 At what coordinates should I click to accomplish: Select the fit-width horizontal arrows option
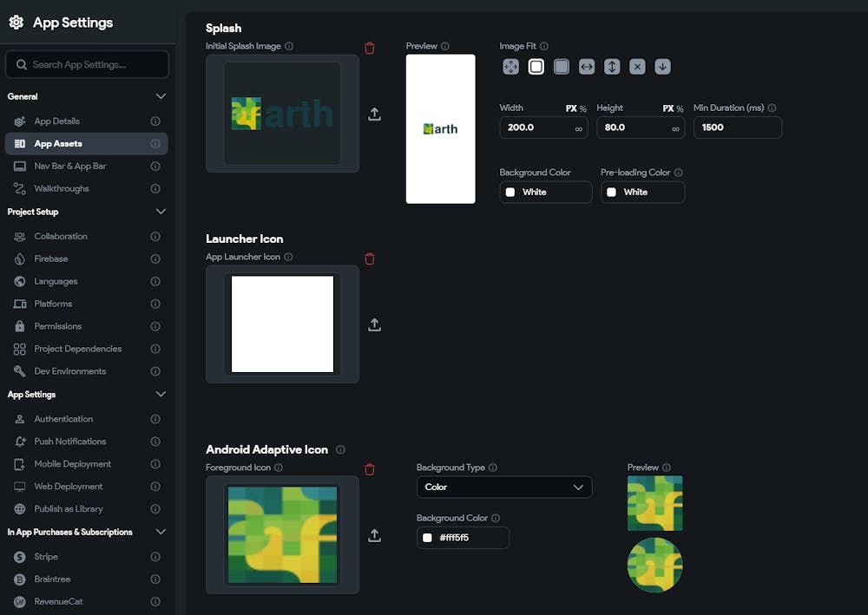point(587,67)
